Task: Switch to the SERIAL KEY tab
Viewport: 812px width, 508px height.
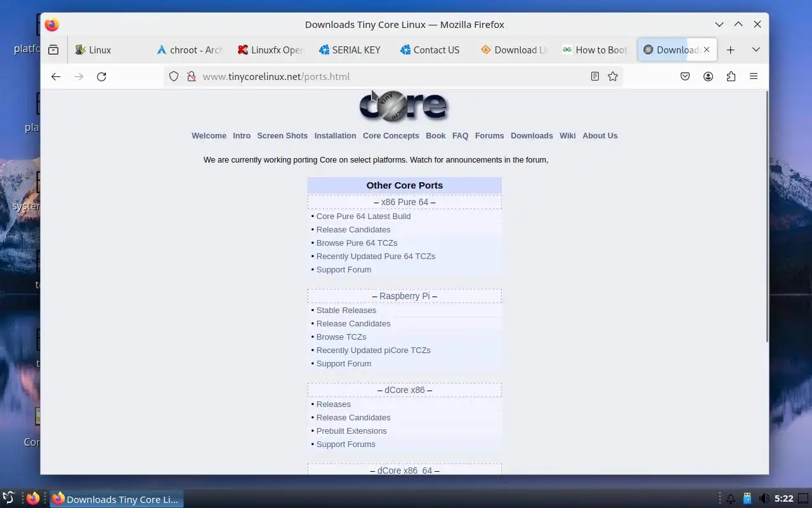Action: (353, 50)
